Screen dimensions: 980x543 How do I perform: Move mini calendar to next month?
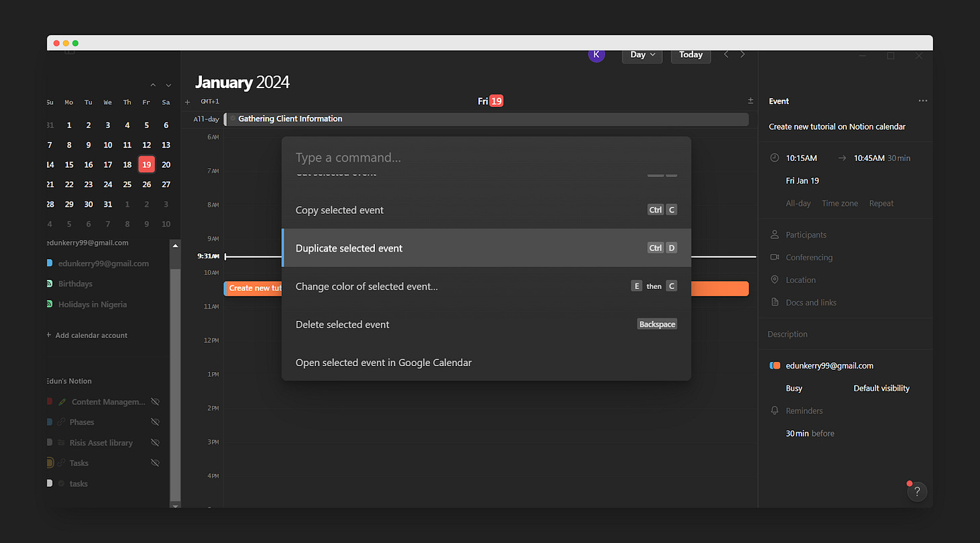pyautogui.click(x=168, y=85)
